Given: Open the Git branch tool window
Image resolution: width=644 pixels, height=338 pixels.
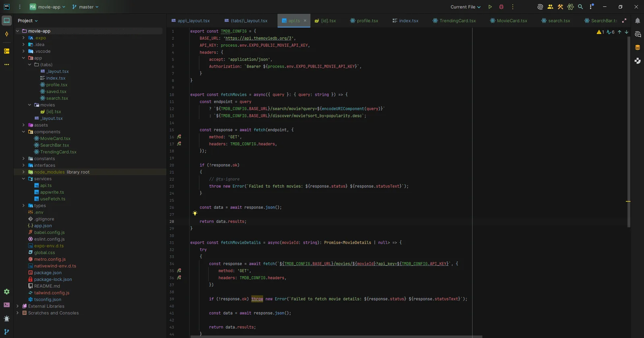Looking at the screenshot, I should coord(6,332).
